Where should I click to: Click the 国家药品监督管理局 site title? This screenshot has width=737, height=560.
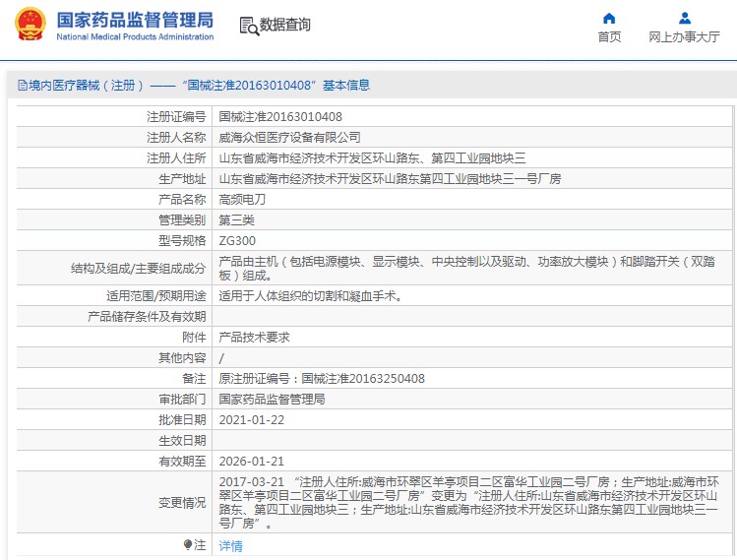(134, 19)
